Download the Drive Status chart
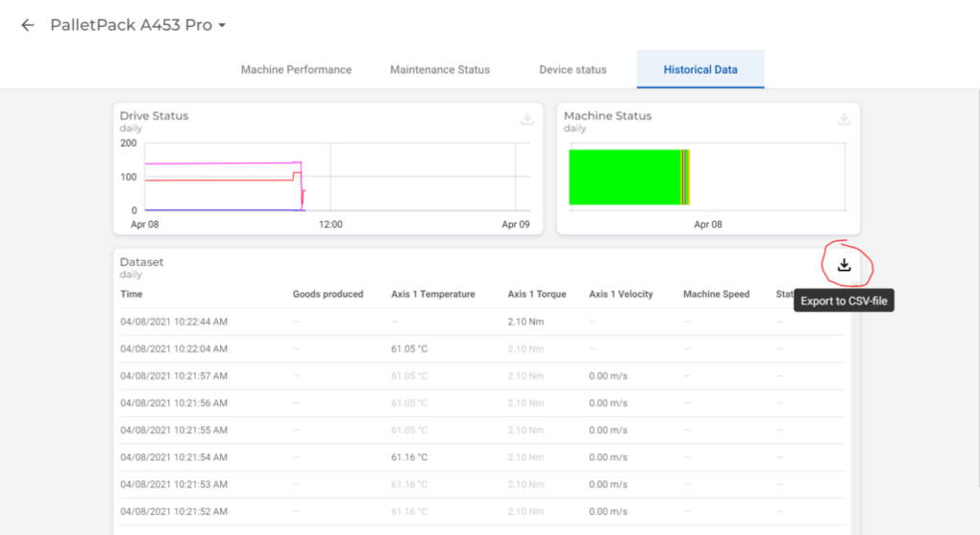 pos(527,119)
